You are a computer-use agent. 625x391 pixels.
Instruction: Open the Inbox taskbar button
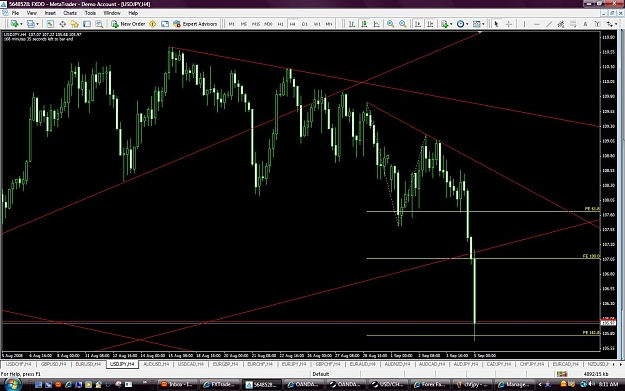point(177,385)
